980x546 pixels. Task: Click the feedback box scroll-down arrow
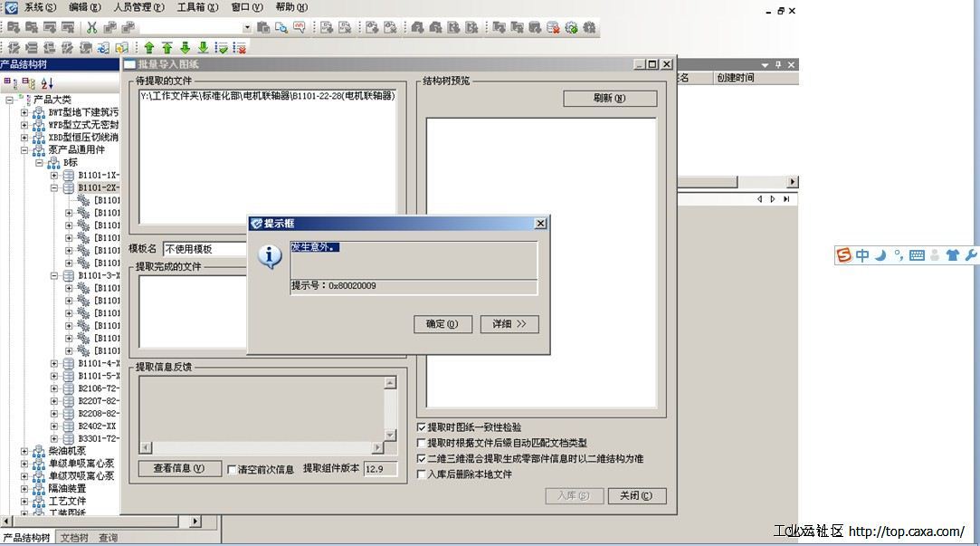tap(391, 436)
